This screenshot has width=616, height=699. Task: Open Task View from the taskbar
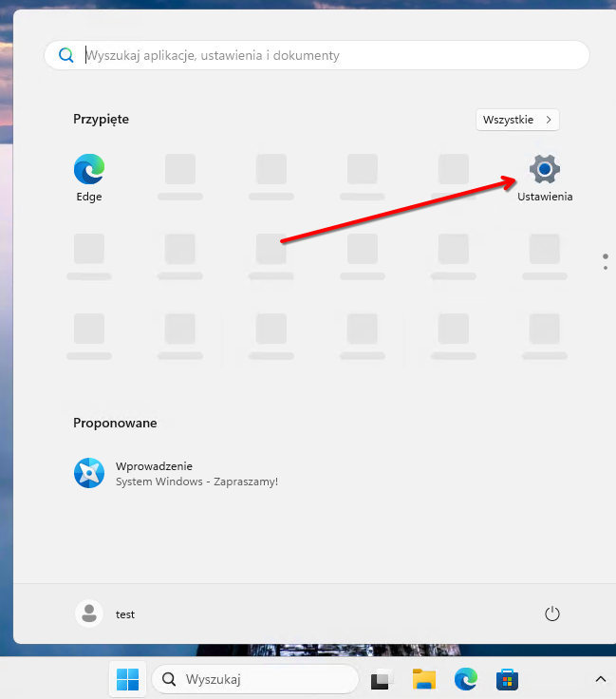[x=382, y=679]
